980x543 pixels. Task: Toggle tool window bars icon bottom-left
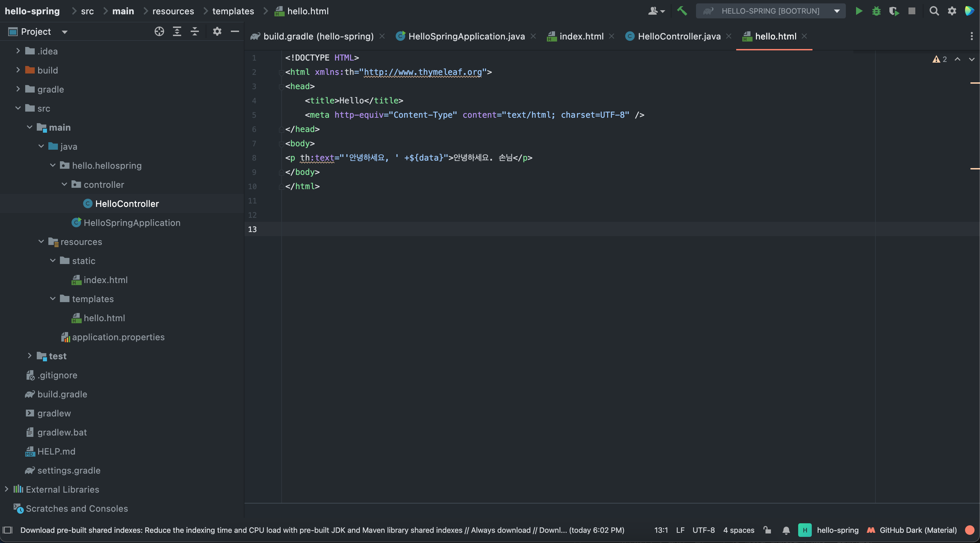tap(7, 530)
